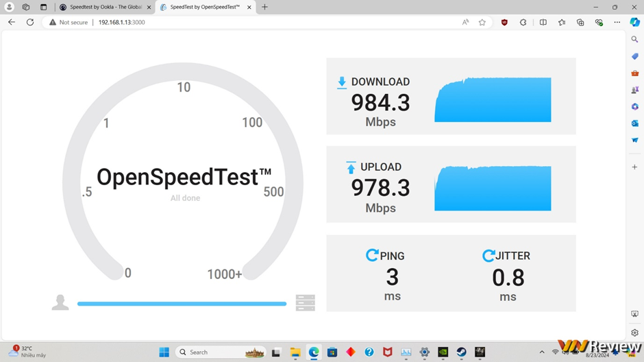Image resolution: width=644 pixels, height=362 pixels.
Task: Open split screen view
Action: pos(543,22)
